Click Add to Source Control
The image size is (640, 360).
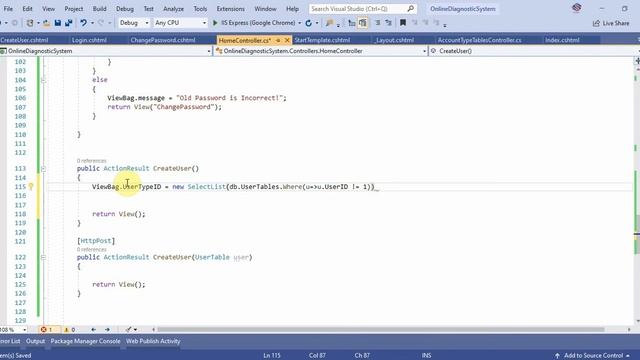click(x=592, y=356)
